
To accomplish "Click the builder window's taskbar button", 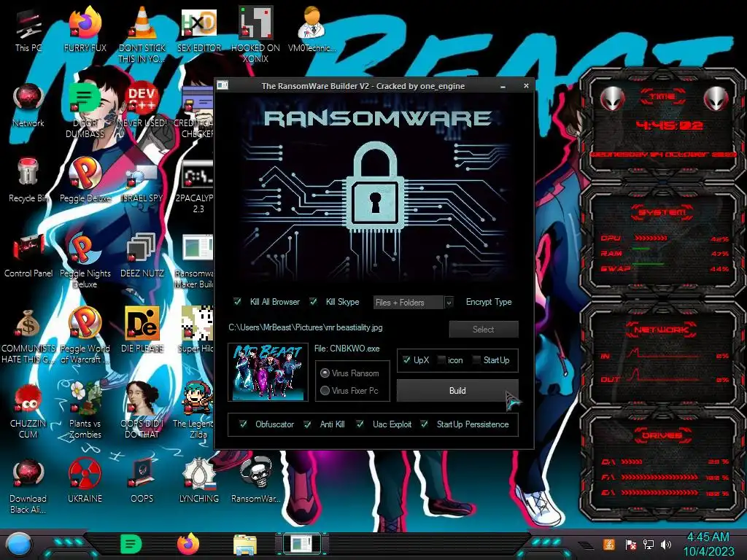I will tap(301, 543).
